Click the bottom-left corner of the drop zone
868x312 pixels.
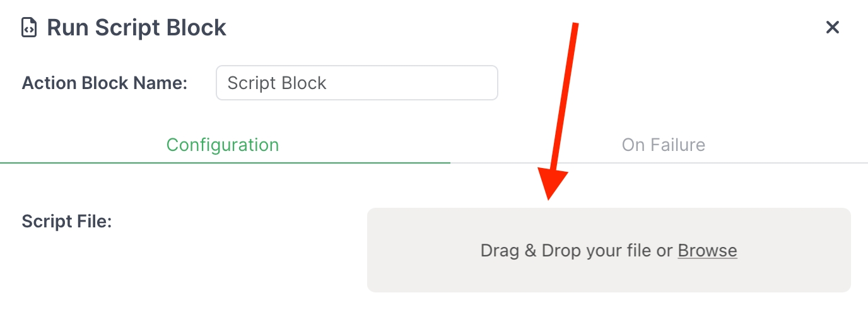point(373,286)
